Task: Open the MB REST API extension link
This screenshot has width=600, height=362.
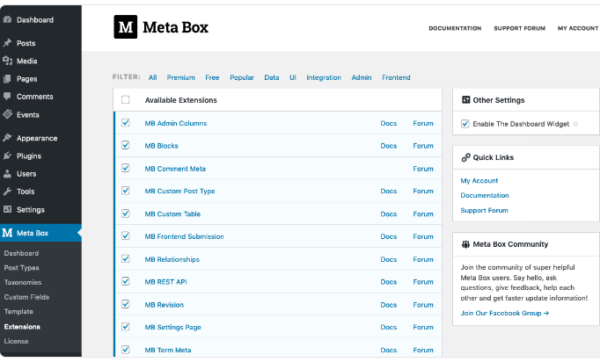Action: 166,282
